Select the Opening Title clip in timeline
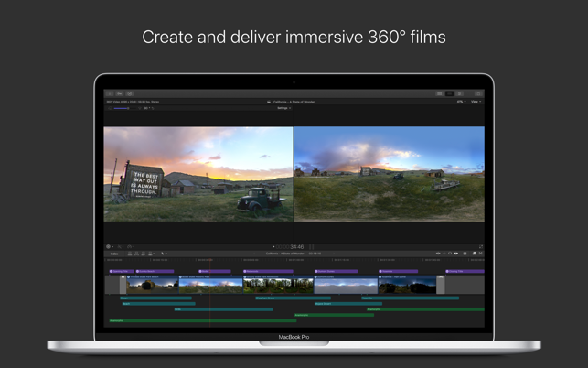Screen dimensions: 588x368 pyautogui.click(x=120, y=271)
